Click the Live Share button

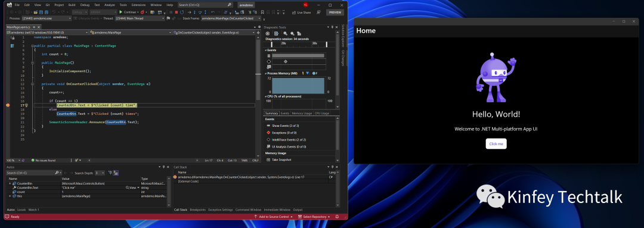[x=302, y=13]
